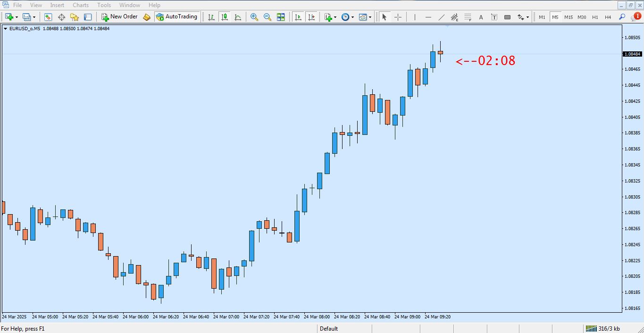644x333 pixels.
Task: Select the Fibonacci retracement tool
Action: [x=468, y=17]
